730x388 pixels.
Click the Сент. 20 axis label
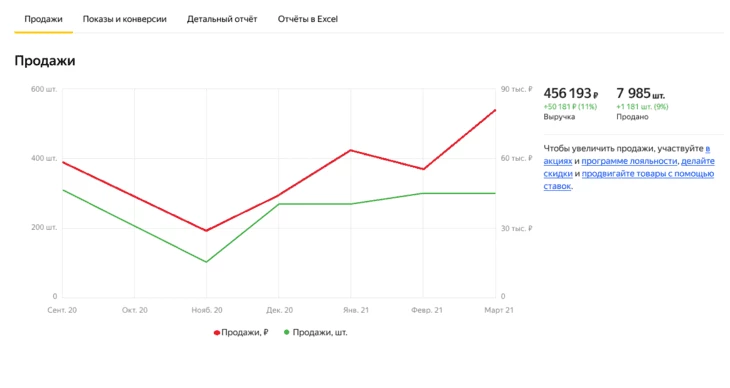(x=62, y=310)
